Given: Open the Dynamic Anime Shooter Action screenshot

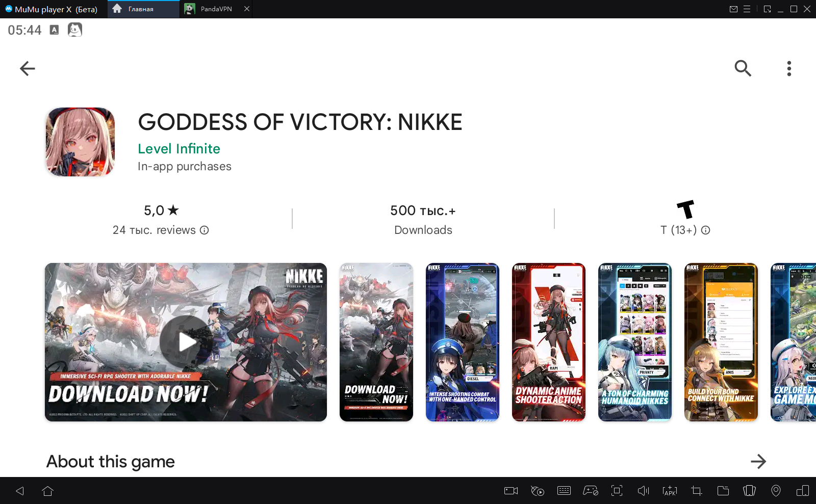Looking at the screenshot, I should [548, 342].
